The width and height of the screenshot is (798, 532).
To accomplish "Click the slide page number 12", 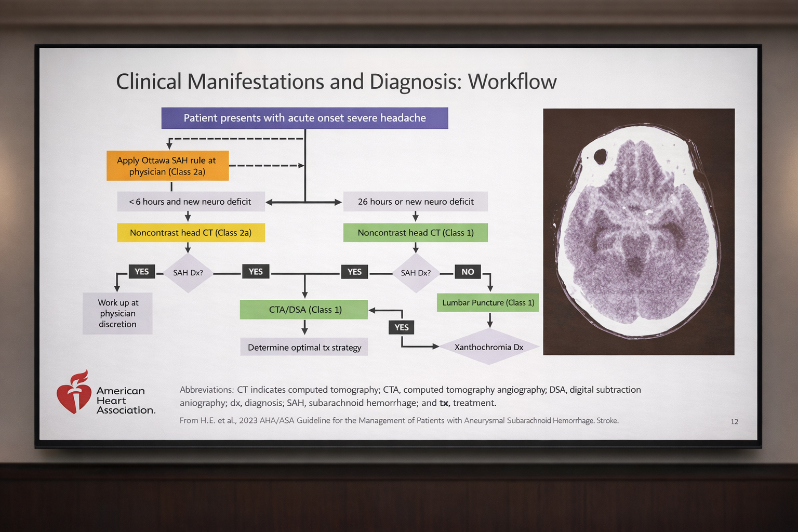I will pyautogui.click(x=734, y=421).
